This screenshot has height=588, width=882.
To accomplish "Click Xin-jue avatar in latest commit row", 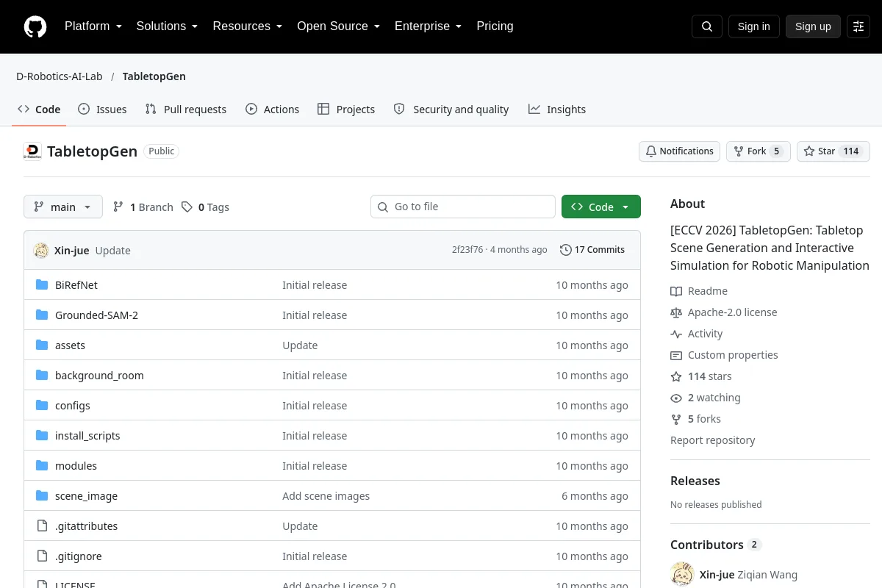I will [41, 251].
